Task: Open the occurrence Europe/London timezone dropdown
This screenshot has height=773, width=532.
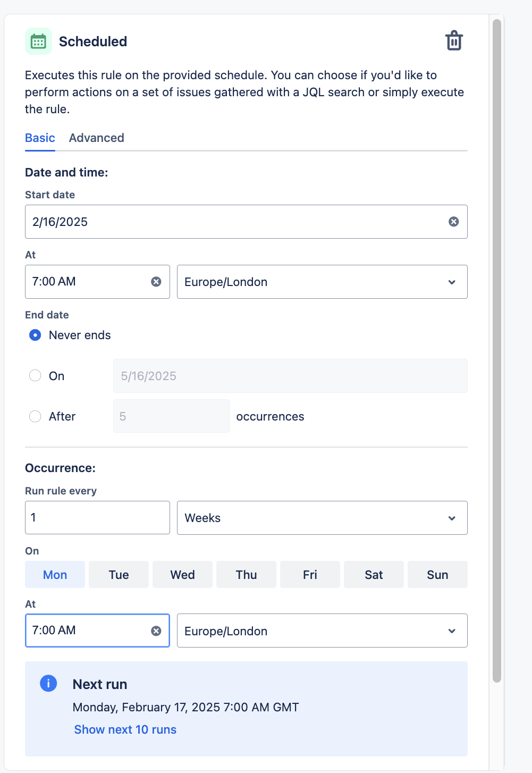Action: [322, 631]
